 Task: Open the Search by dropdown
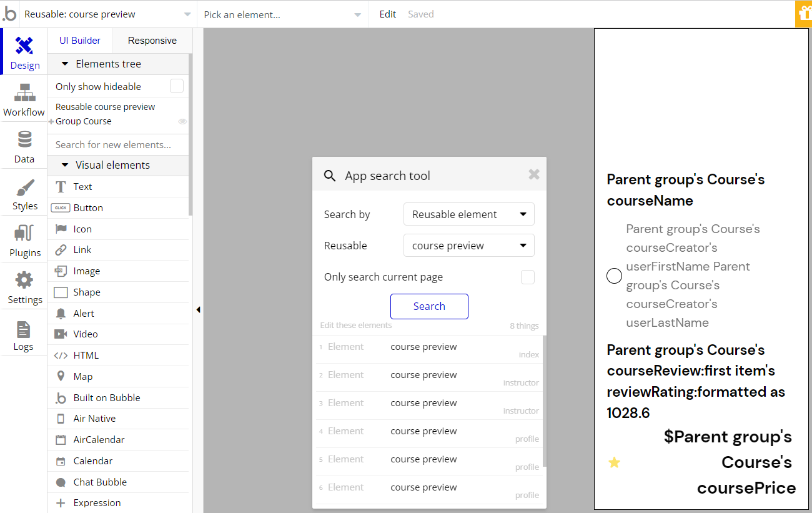468,214
